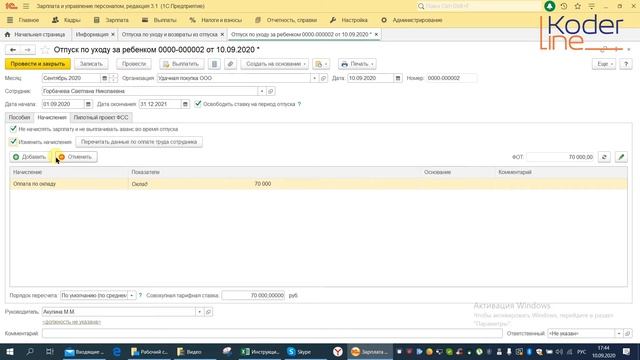Open Зарплата menu
The width and height of the screenshot is (640, 360).
(111, 20)
